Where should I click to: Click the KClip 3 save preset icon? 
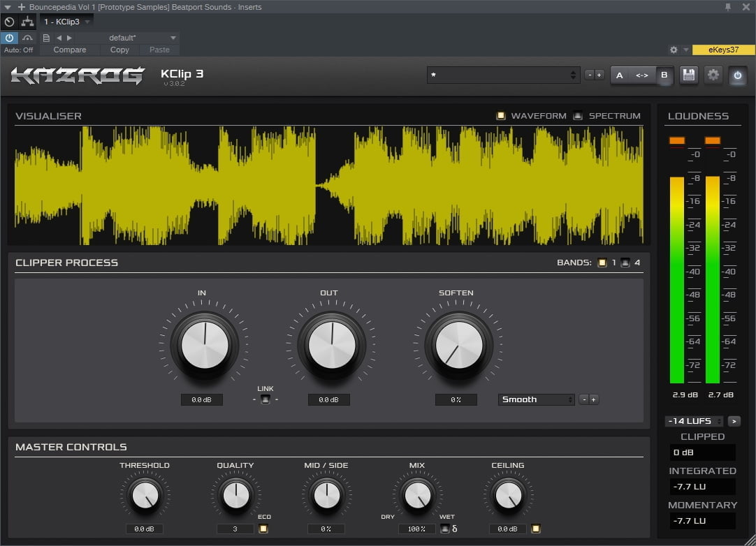pyautogui.click(x=688, y=75)
